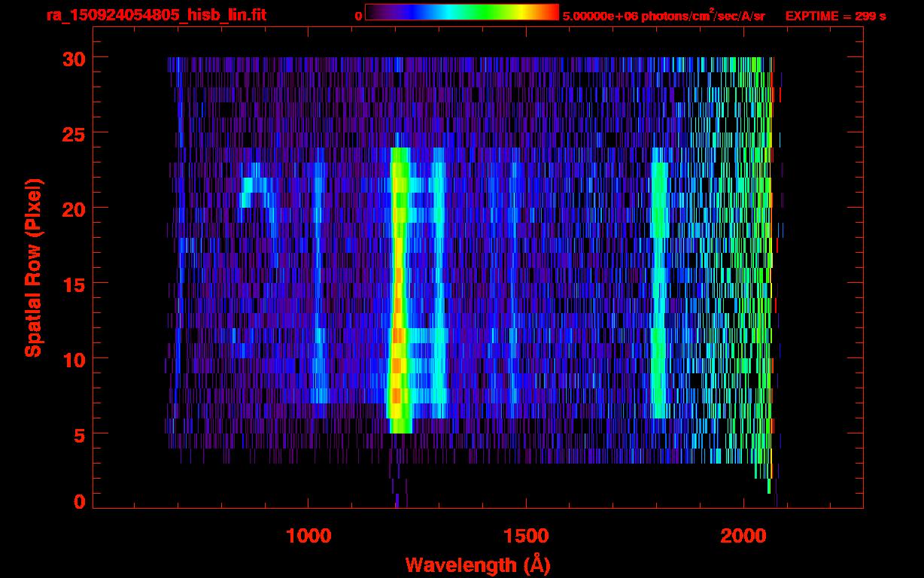The height and width of the screenshot is (578, 924).
Task: Click the green emission band near 1800 Å
Action: point(659,283)
